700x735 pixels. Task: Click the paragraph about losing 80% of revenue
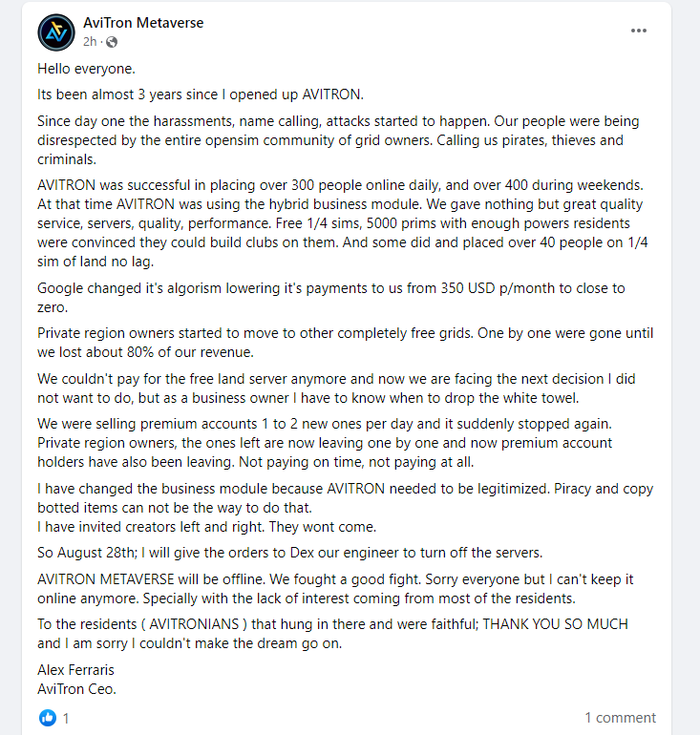345,343
